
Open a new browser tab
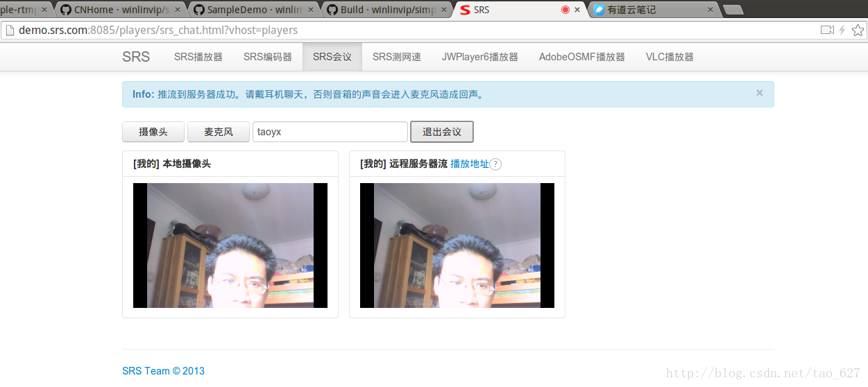tap(733, 10)
